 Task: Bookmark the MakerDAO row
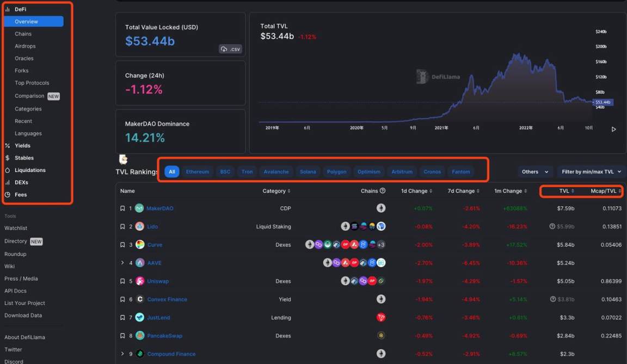[122, 208]
